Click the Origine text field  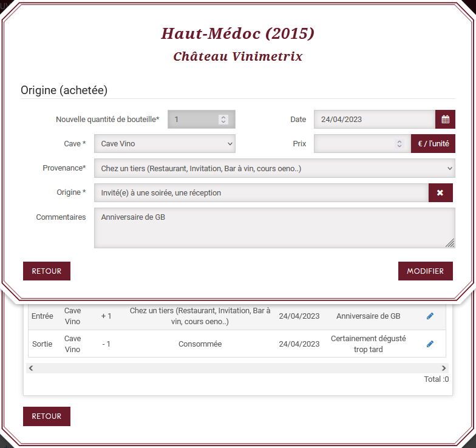(x=261, y=193)
